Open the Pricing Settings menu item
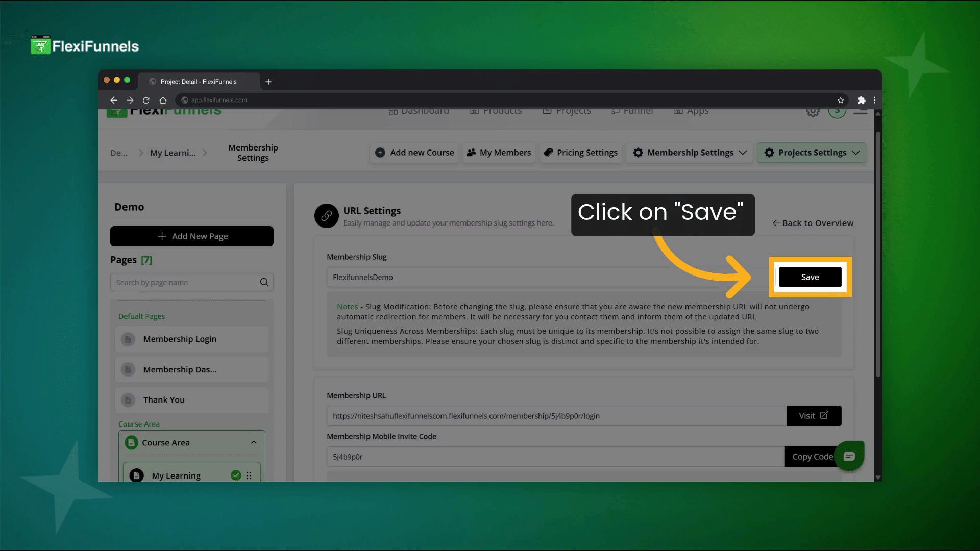Viewport: 980px width, 551px height. [x=581, y=153]
